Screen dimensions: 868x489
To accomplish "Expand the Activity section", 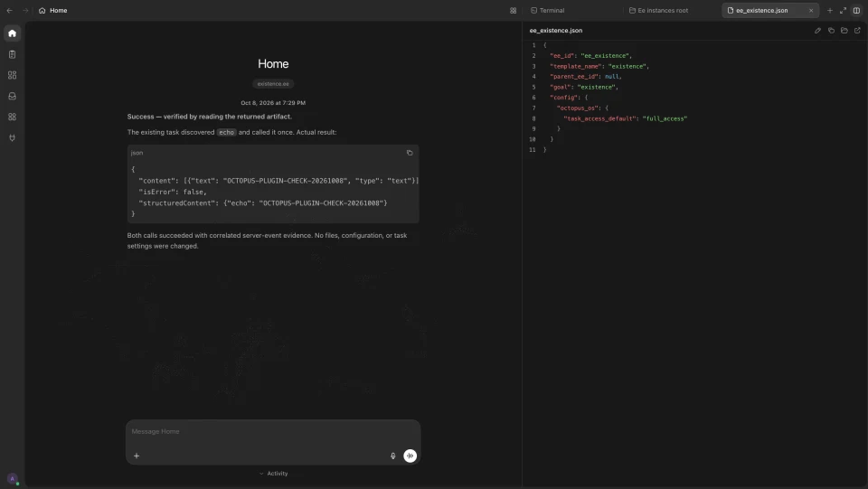I will [273, 474].
